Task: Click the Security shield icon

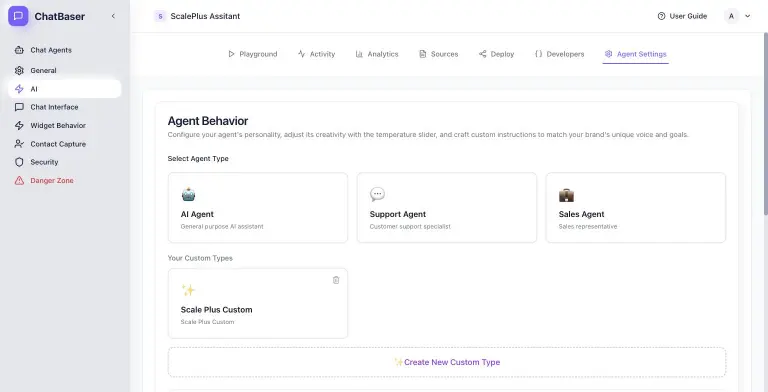Action: 19,162
